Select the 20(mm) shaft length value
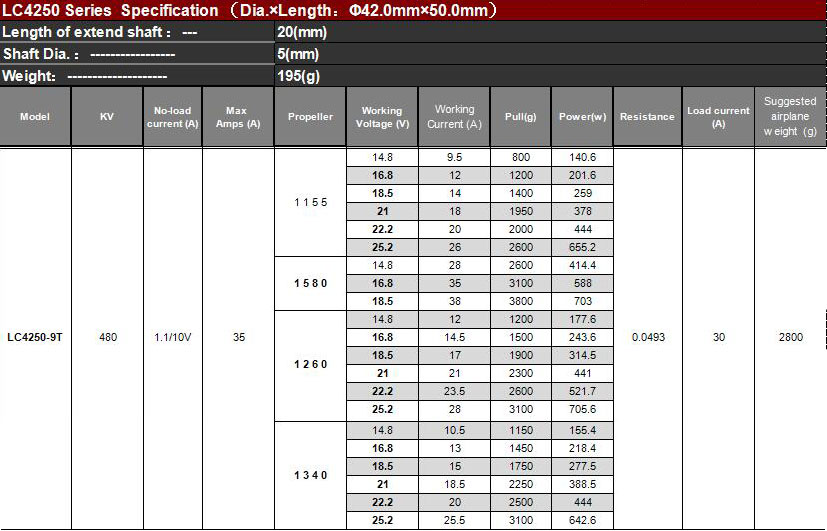The width and height of the screenshot is (827, 531). (302, 32)
